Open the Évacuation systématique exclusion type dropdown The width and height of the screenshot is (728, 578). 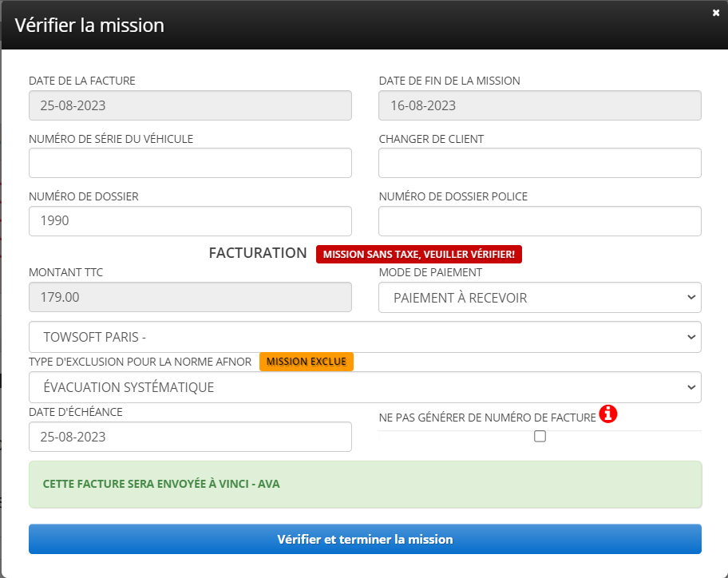coord(365,387)
